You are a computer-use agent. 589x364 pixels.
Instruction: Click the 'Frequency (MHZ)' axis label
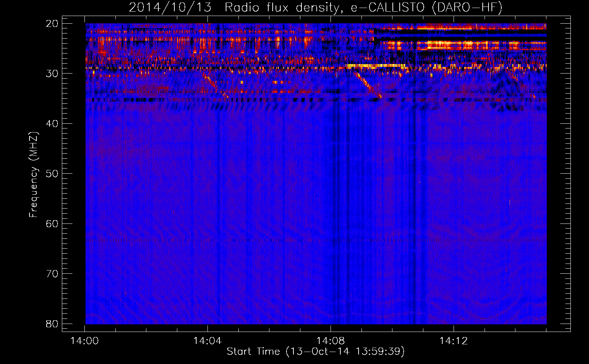33,174
